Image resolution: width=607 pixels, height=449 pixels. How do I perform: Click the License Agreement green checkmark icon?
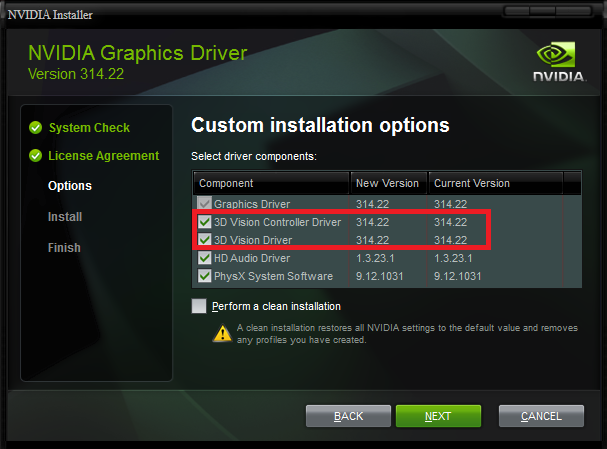36,156
